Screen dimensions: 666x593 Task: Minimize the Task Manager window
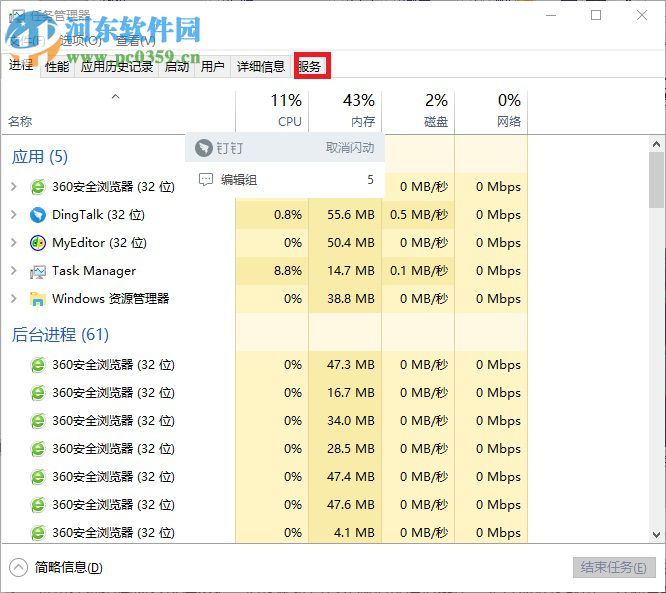tap(551, 16)
